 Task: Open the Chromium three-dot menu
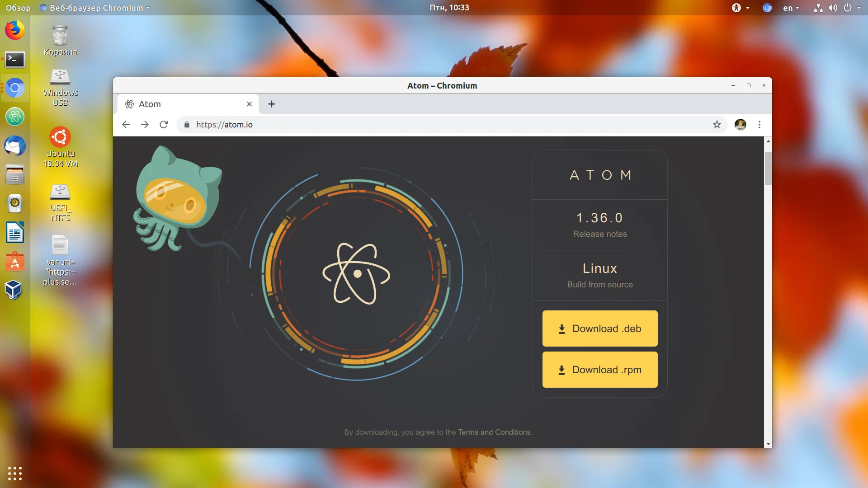click(759, 124)
